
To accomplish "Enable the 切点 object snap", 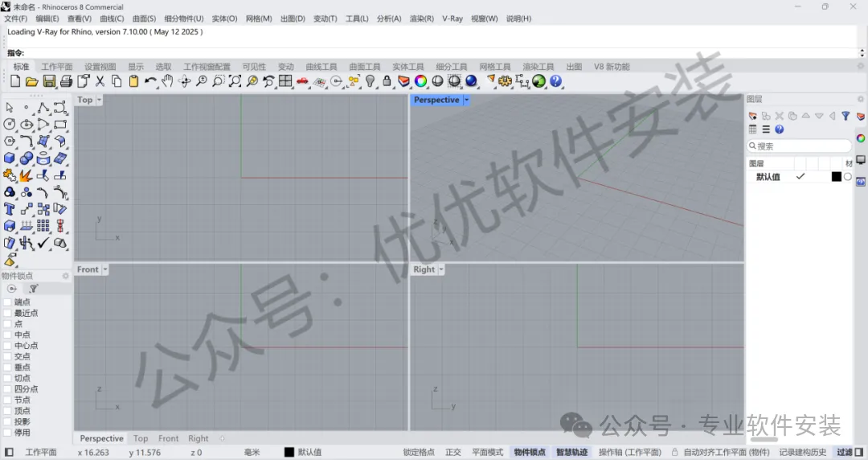I will 8,378.
